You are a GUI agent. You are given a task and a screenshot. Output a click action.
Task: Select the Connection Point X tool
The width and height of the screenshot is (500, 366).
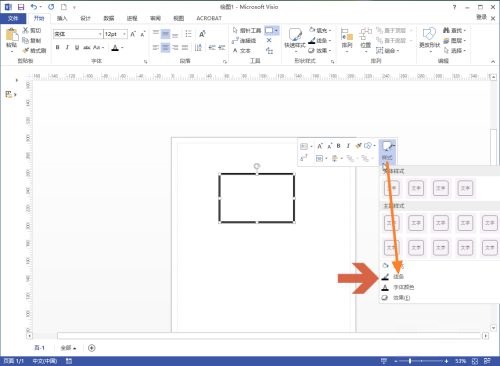(269, 40)
